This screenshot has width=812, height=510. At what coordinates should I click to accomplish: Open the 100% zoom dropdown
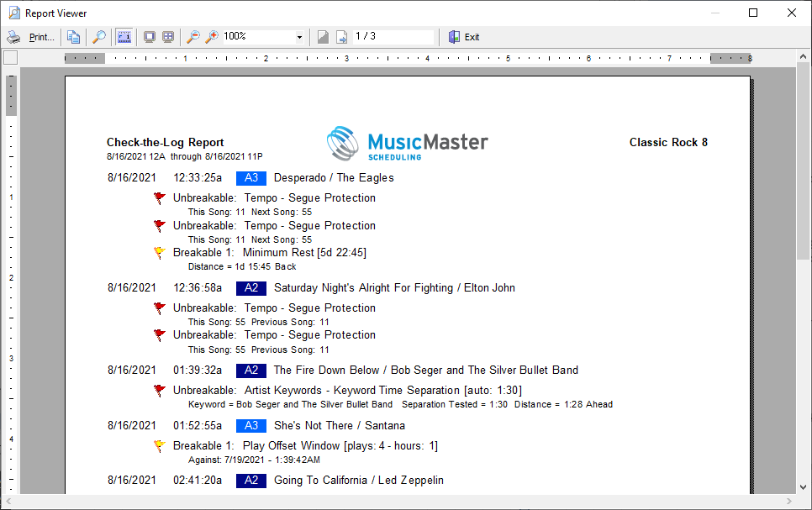coord(299,37)
